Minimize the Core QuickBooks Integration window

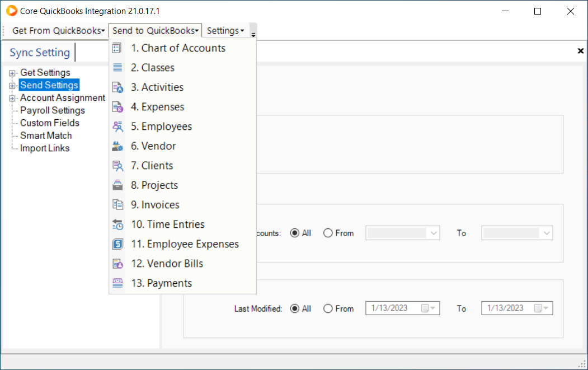click(505, 11)
